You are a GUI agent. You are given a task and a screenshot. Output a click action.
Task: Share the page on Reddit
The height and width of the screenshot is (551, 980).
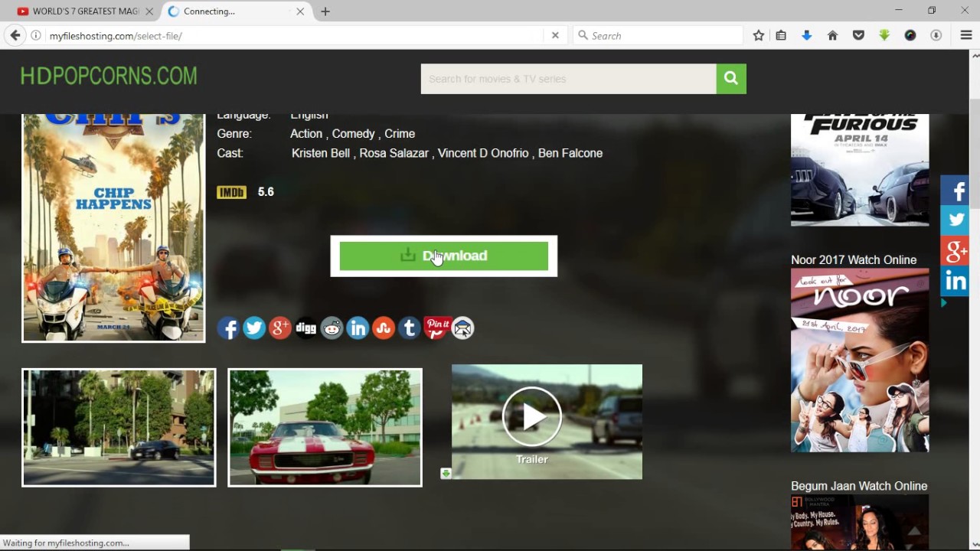(332, 328)
